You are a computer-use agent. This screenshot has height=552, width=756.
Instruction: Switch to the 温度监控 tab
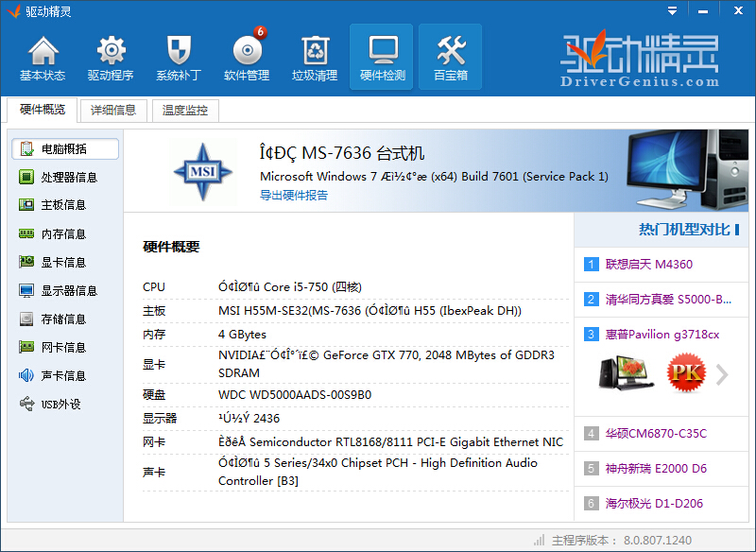[x=185, y=111]
